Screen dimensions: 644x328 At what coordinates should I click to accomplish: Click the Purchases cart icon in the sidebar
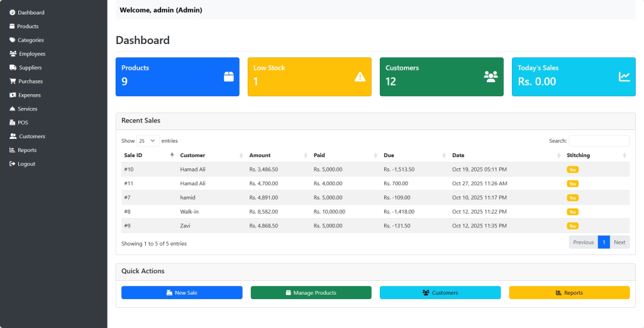click(x=13, y=81)
